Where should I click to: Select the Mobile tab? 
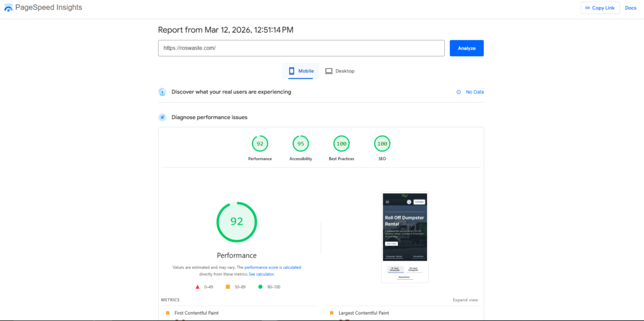tap(301, 70)
